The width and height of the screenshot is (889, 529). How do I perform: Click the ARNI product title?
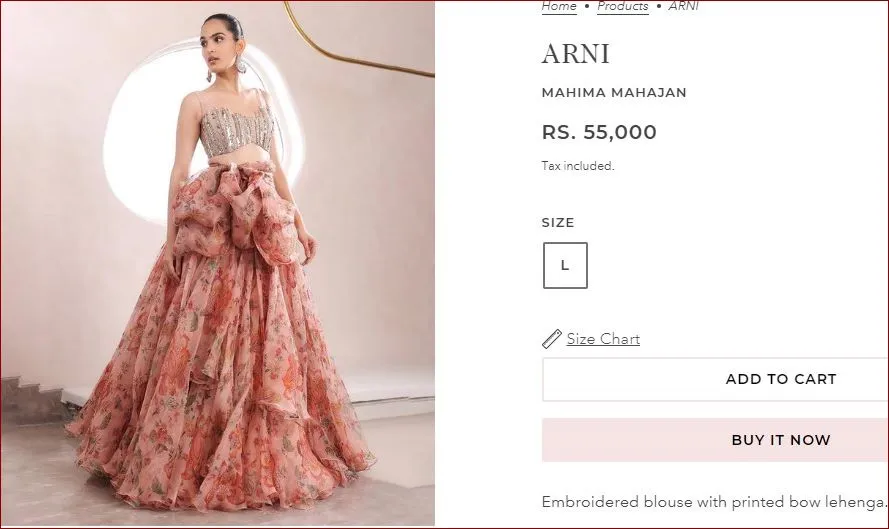click(x=575, y=54)
